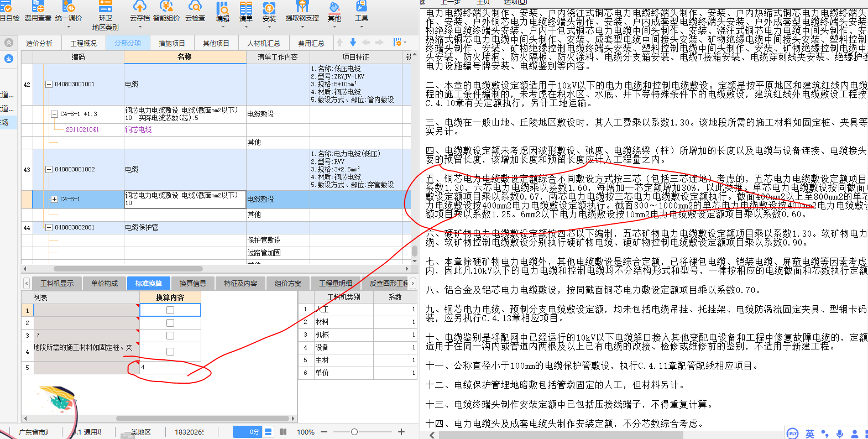Viewport: 868px width, 439px height.
Task: Switch to single-pane layout icon in status bar
Action: (268, 432)
